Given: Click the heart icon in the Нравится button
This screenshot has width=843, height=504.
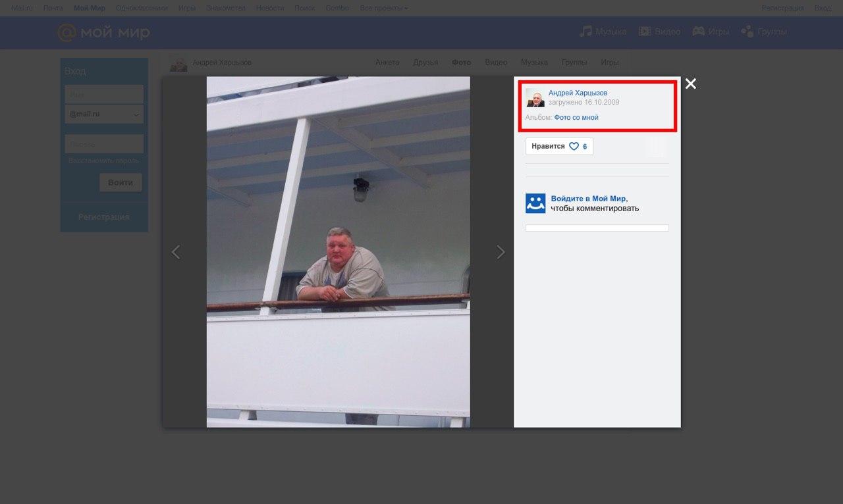Looking at the screenshot, I should point(574,146).
